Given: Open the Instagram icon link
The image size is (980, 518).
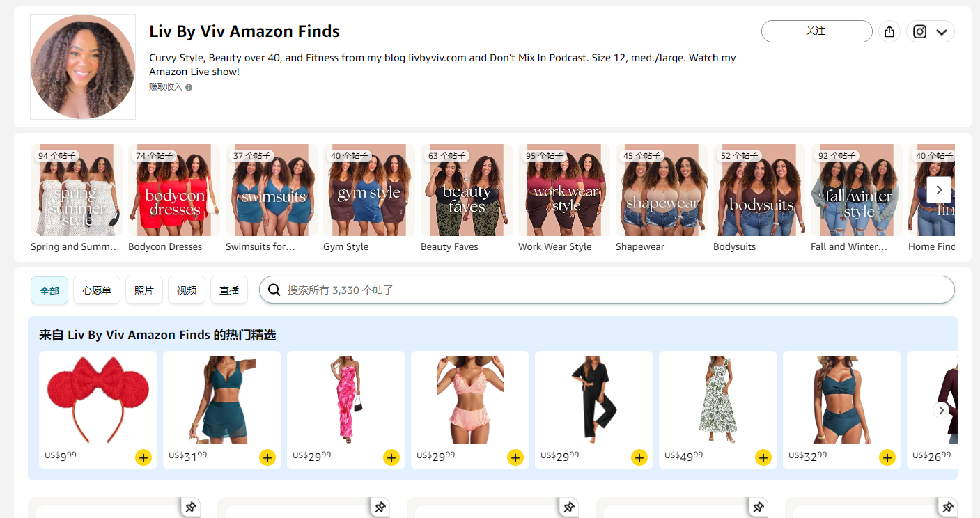Looking at the screenshot, I should (x=920, y=31).
